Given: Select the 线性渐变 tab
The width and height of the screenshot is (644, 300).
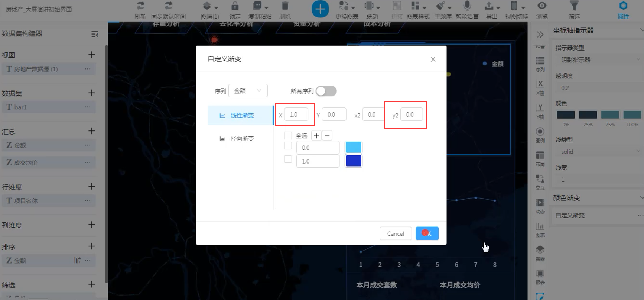Looking at the screenshot, I should click(x=241, y=115).
